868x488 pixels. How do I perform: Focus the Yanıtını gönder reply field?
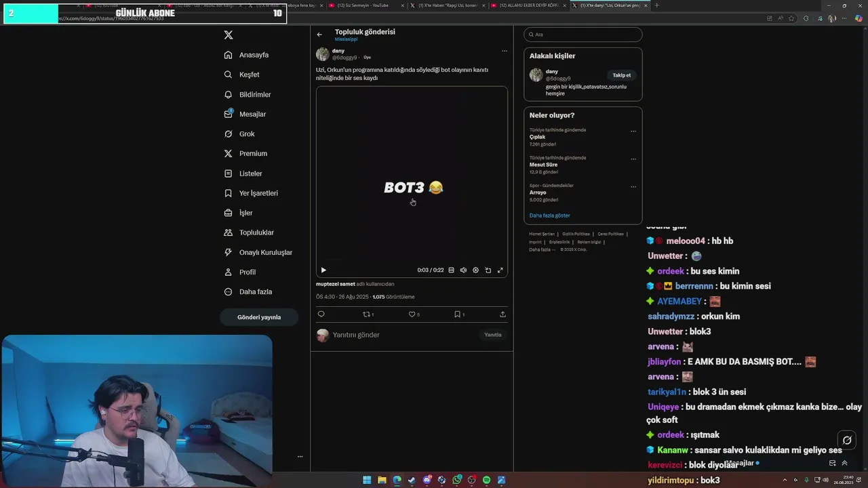click(403, 335)
